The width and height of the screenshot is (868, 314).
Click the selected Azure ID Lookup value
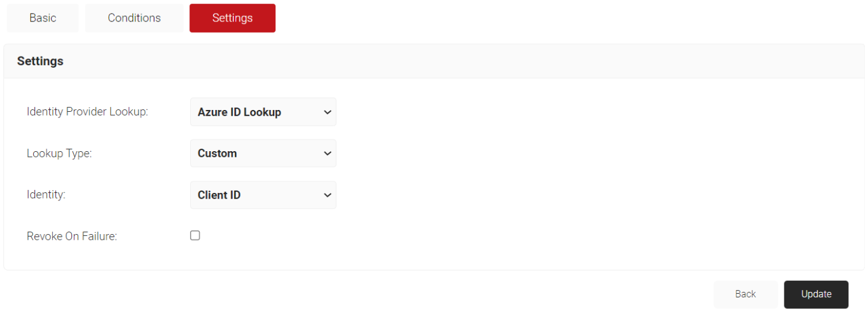pyautogui.click(x=239, y=112)
